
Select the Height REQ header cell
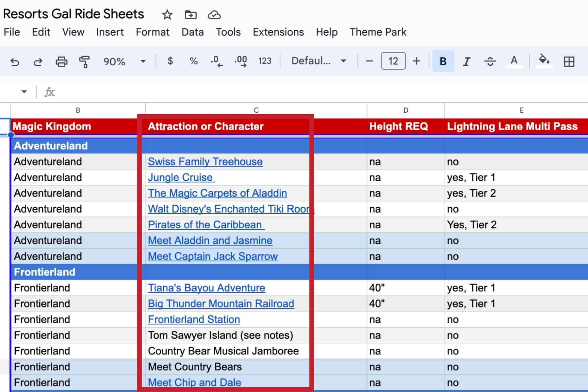tap(406, 126)
